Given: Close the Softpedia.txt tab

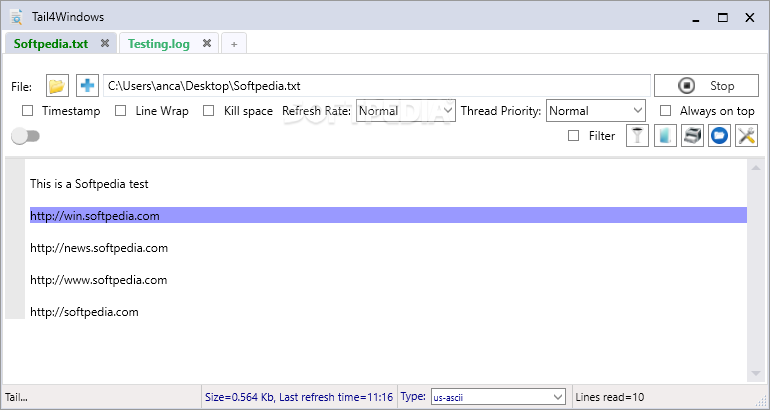Looking at the screenshot, I should coord(105,43).
